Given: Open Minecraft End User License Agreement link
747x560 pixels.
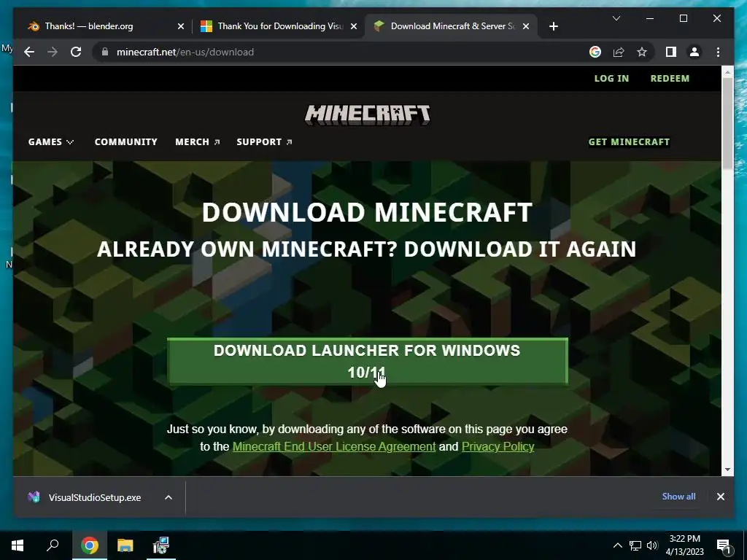Looking at the screenshot, I should (x=334, y=447).
